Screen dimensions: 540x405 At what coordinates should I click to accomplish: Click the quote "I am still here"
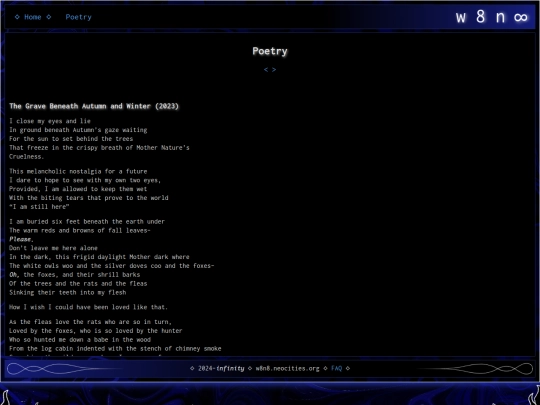tap(39, 207)
